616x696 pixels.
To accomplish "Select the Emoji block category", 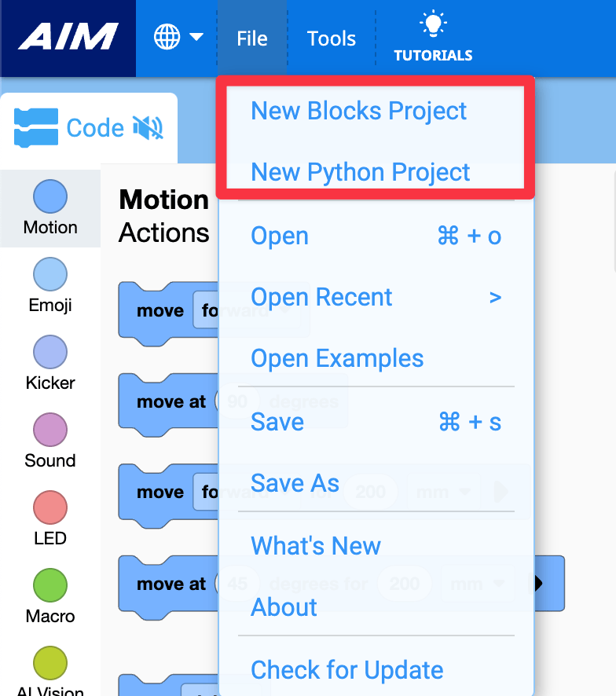I will point(50,275).
